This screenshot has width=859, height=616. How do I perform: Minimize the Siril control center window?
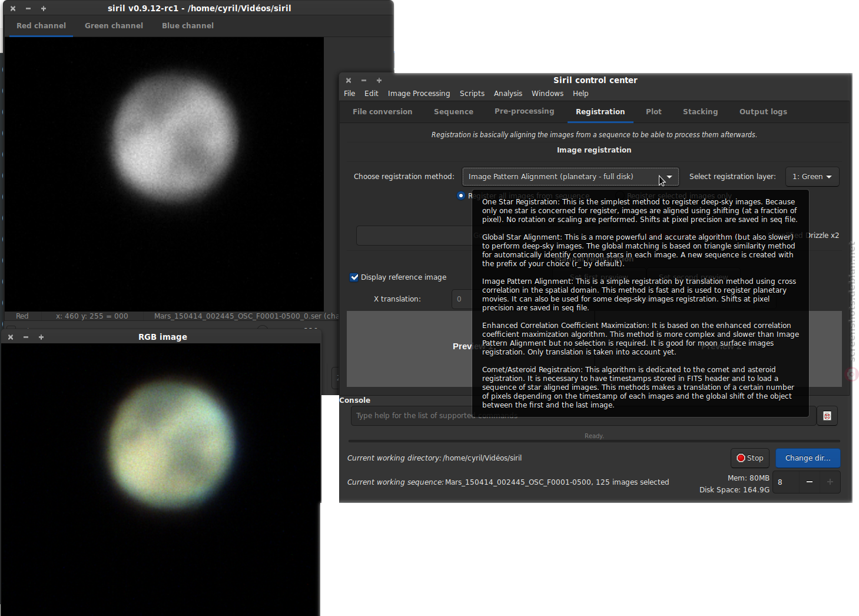click(364, 81)
